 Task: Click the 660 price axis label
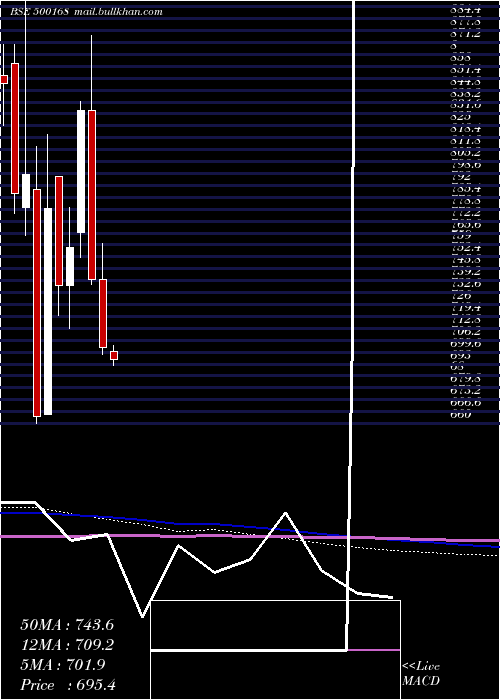tap(461, 415)
